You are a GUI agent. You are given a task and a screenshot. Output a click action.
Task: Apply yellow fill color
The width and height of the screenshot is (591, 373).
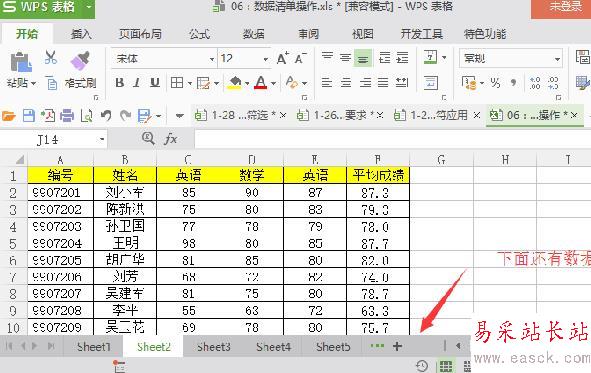tap(234, 83)
